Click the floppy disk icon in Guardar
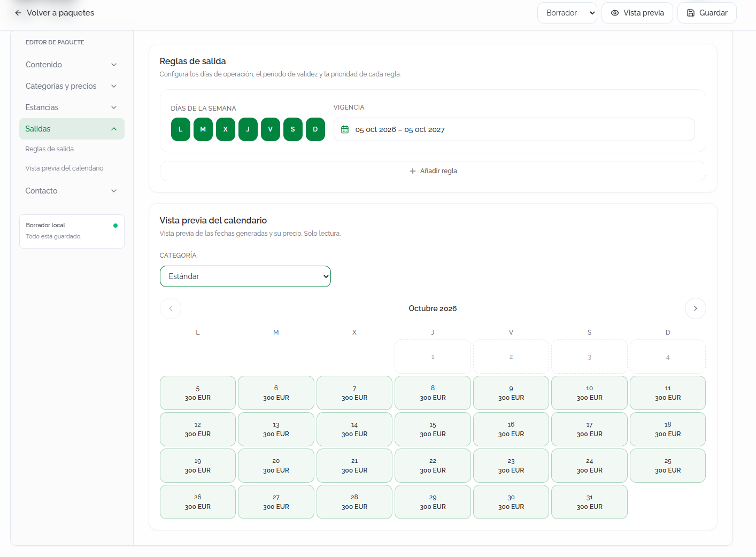The image size is (756, 557). pos(691,13)
